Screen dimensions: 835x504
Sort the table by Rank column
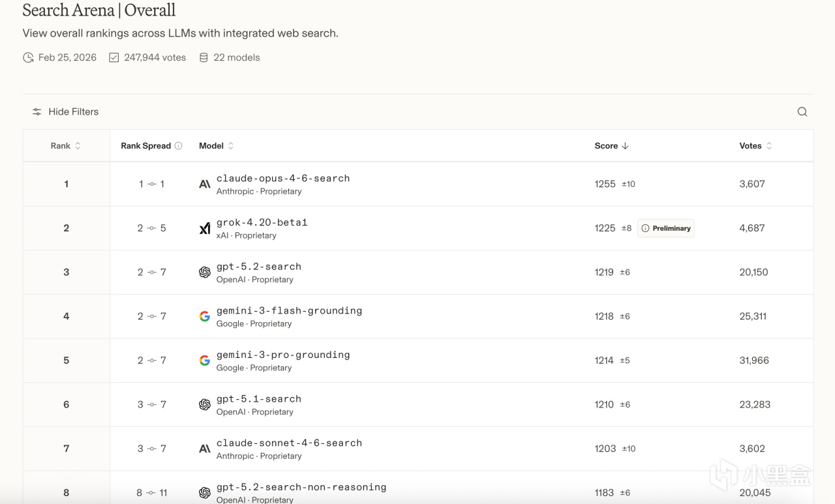(65, 146)
